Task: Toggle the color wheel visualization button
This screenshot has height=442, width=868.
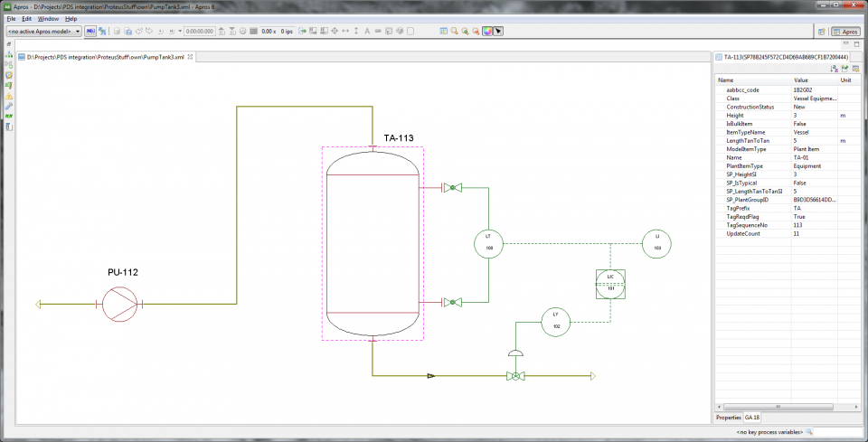Action: pyautogui.click(x=487, y=32)
